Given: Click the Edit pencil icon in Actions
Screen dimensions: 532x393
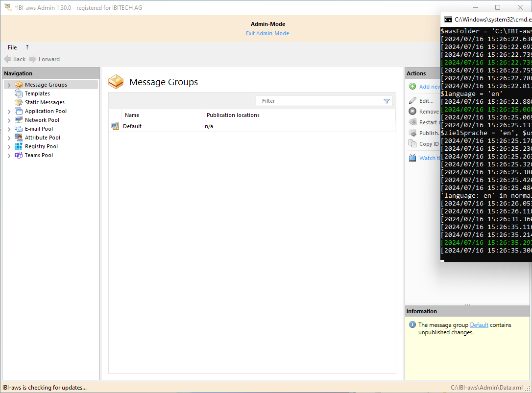Looking at the screenshot, I should pos(412,101).
